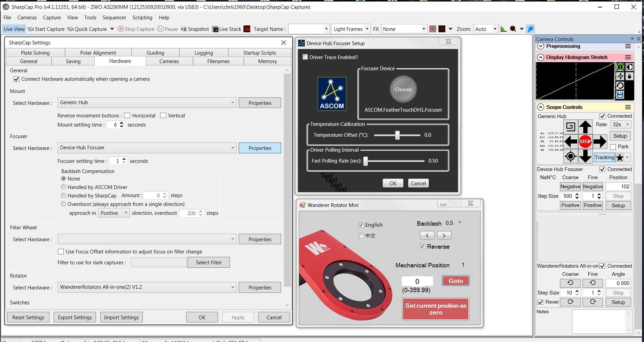Click the half-circle contrast icon in histogram

pyautogui.click(x=629, y=67)
